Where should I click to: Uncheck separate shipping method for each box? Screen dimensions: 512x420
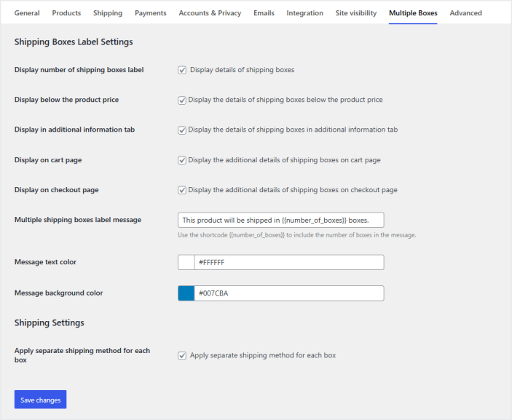[182, 356]
